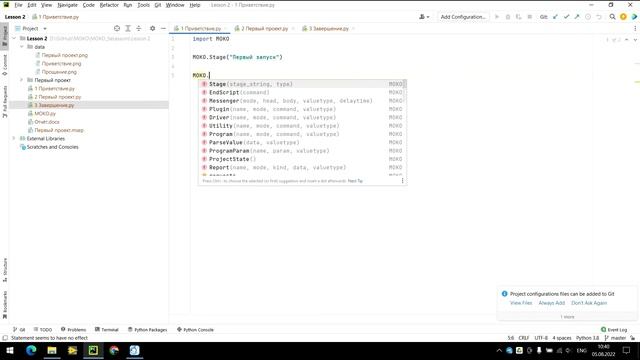Click Git update project arrow icon

pyautogui.click(x=555, y=17)
